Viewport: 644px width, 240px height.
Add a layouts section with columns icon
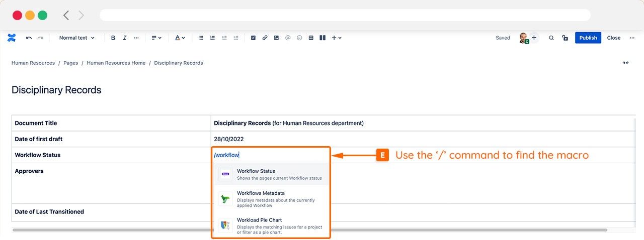point(323,38)
